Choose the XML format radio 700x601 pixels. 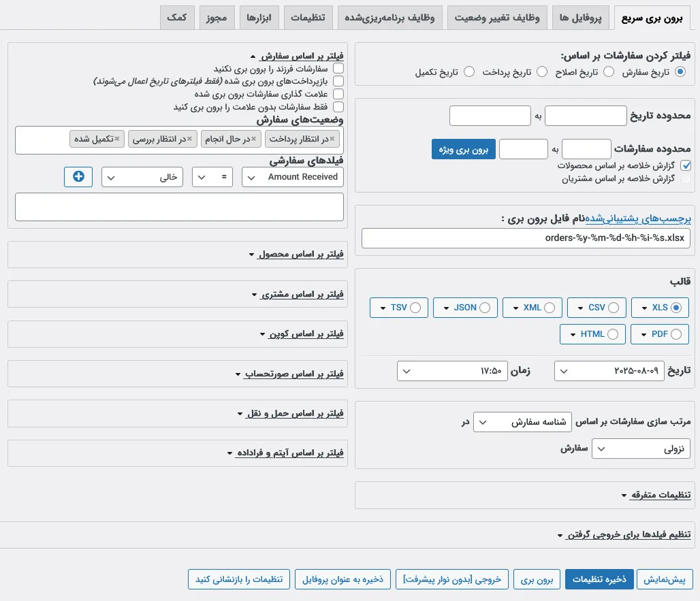[550, 308]
